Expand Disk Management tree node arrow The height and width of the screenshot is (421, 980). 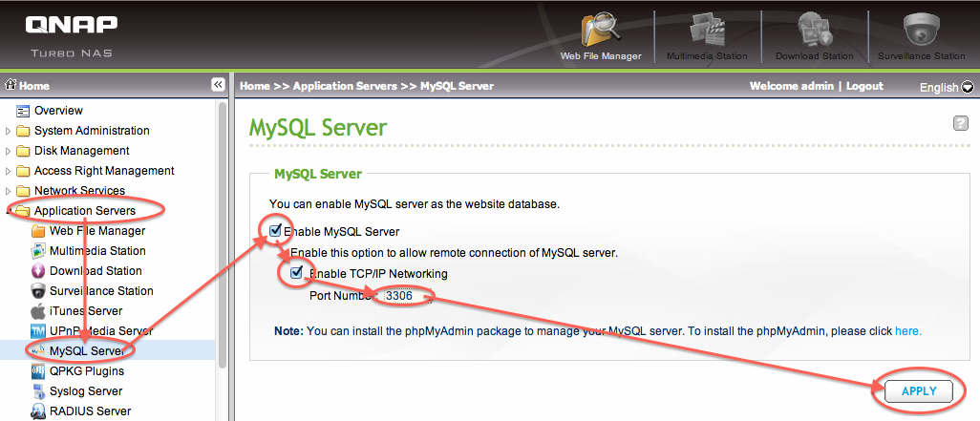coord(8,151)
